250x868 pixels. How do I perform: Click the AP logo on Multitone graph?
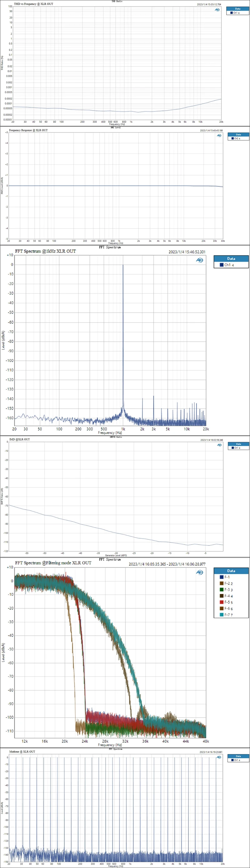point(219,757)
